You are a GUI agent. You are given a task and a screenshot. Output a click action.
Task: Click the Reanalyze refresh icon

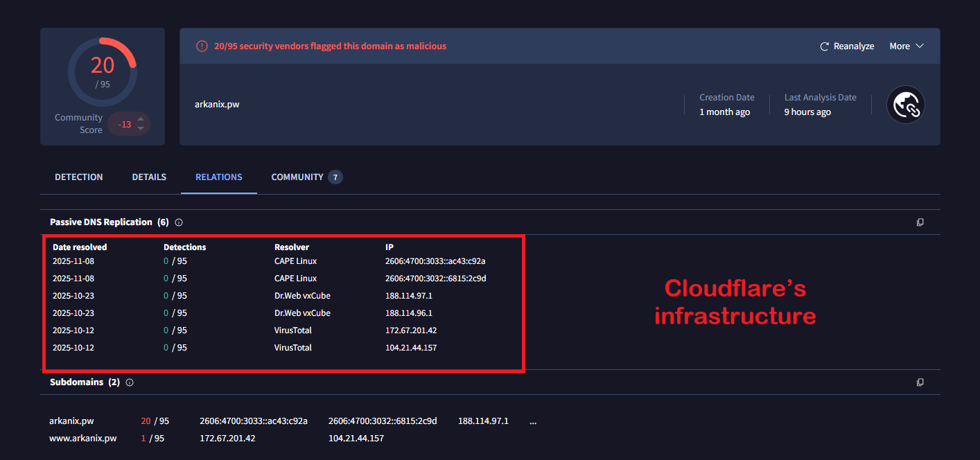point(824,46)
